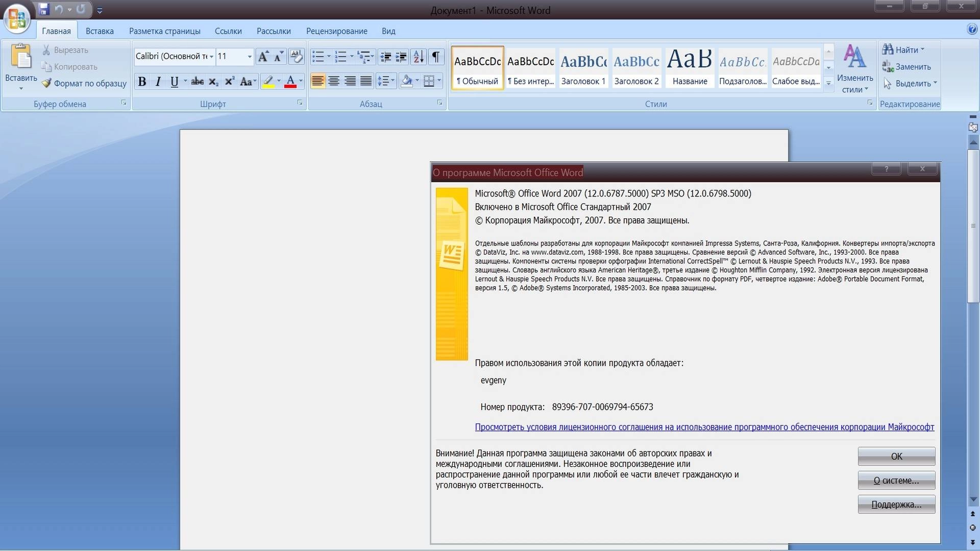Viewport: 980px width, 551px height.
Task: Open the Шрифт dialog launcher
Action: pyautogui.click(x=300, y=103)
